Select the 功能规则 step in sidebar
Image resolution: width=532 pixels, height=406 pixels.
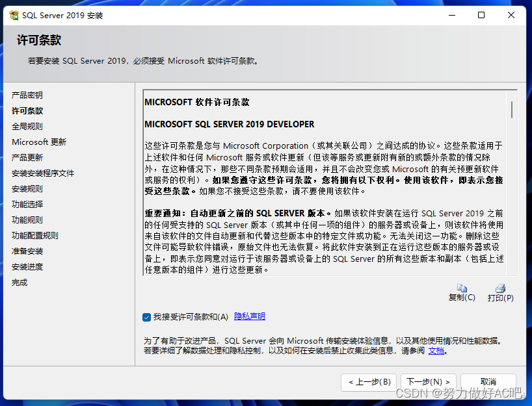(x=27, y=220)
